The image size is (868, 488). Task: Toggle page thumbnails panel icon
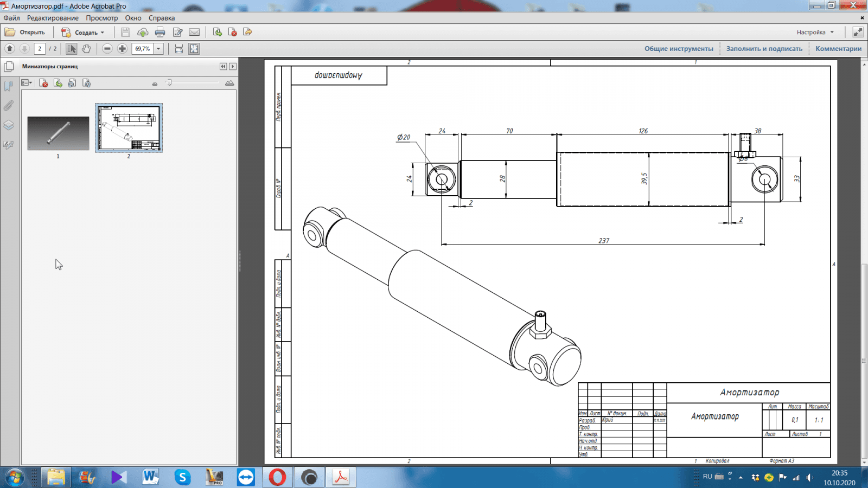pyautogui.click(x=9, y=67)
